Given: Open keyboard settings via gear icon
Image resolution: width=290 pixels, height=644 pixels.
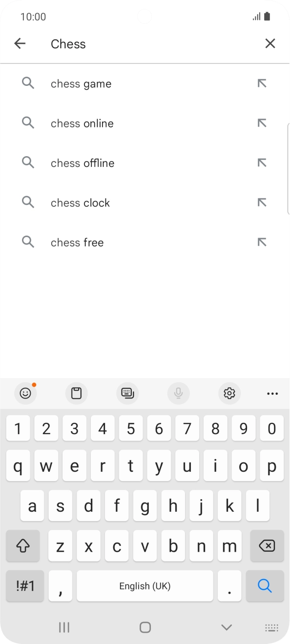Looking at the screenshot, I should (229, 393).
